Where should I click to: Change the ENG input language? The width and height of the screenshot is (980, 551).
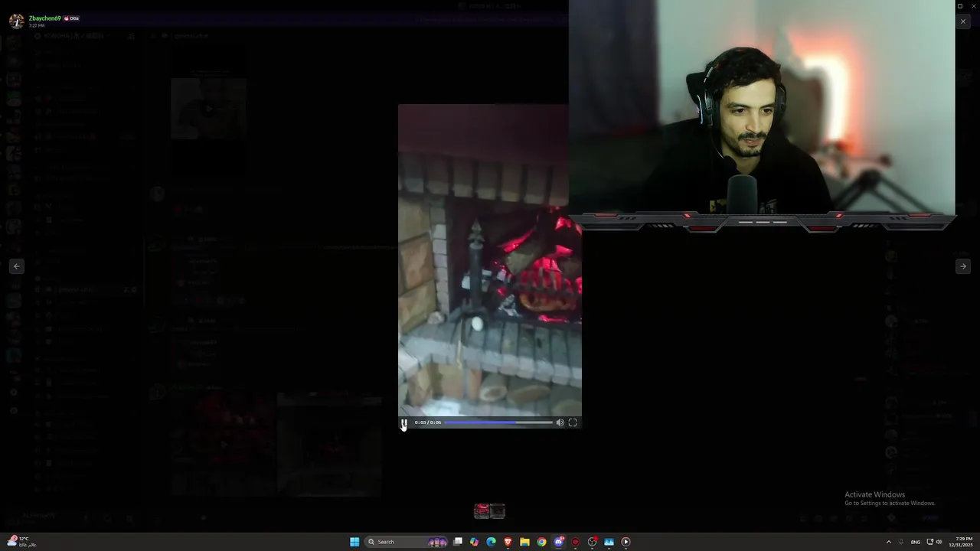pos(916,542)
